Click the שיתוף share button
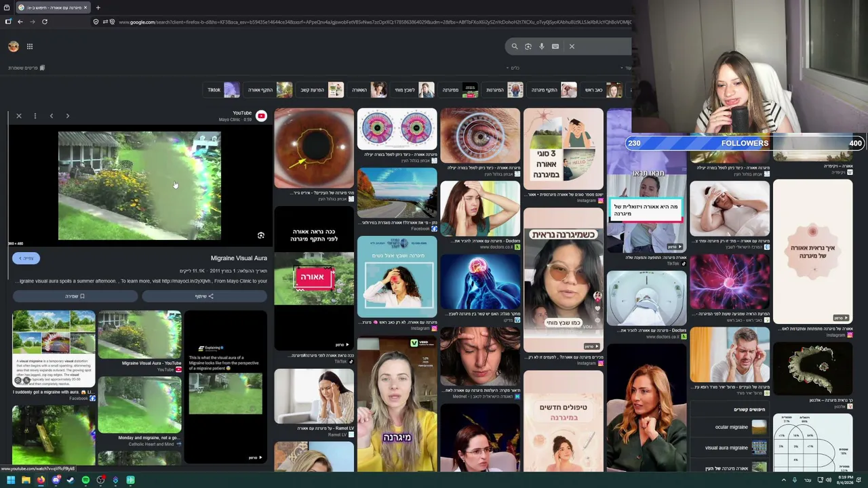This screenshot has height=488, width=868. tap(205, 296)
